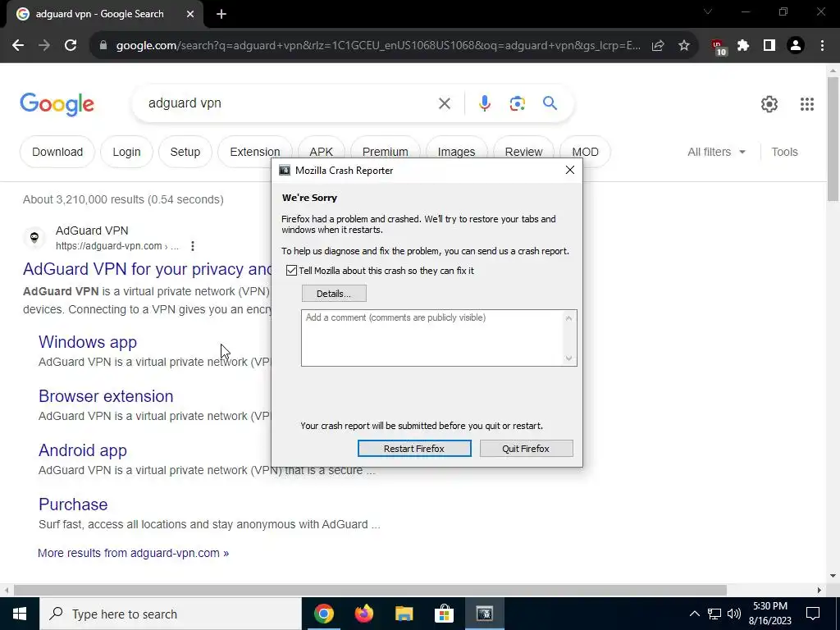Switch to Chrome in the taskbar
Image resolution: width=840 pixels, height=630 pixels.
point(323,614)
